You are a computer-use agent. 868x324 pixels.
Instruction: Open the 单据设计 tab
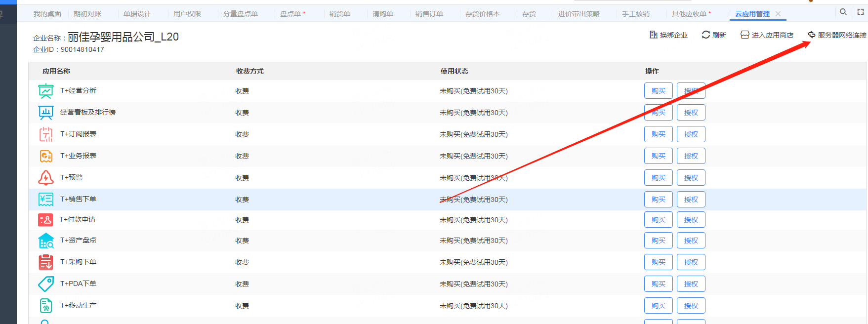tap(137, 14)
